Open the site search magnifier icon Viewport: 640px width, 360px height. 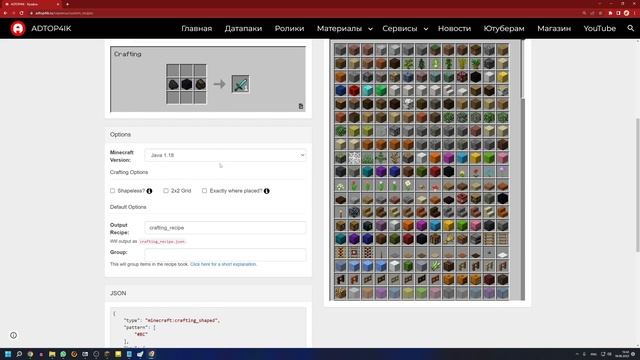coord(630,28)
